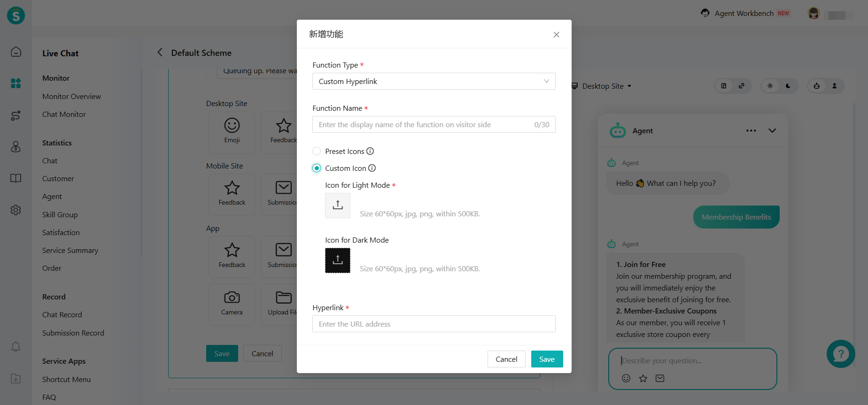Open the three-dot menu in Agent header
Screen dimensions: 868x405
tap(751, 131)
